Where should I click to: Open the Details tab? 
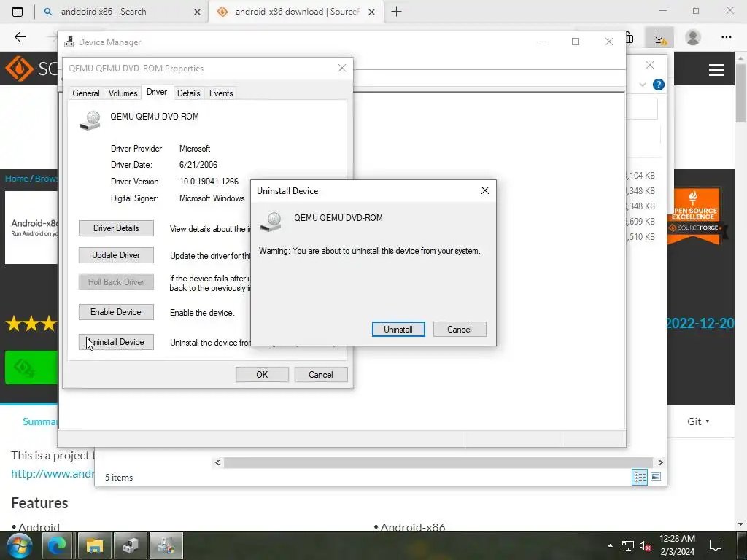[189, 93]
